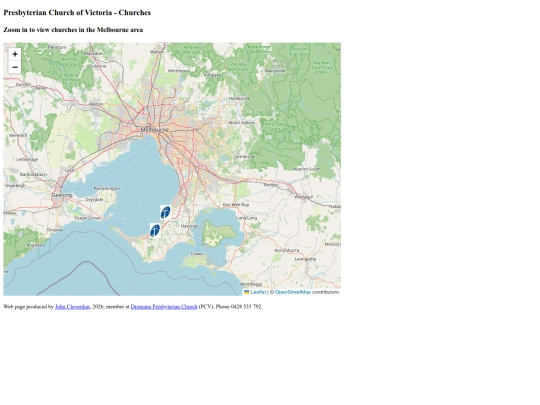
Task: Click the Geelong label on map
Action: [62, 195]
